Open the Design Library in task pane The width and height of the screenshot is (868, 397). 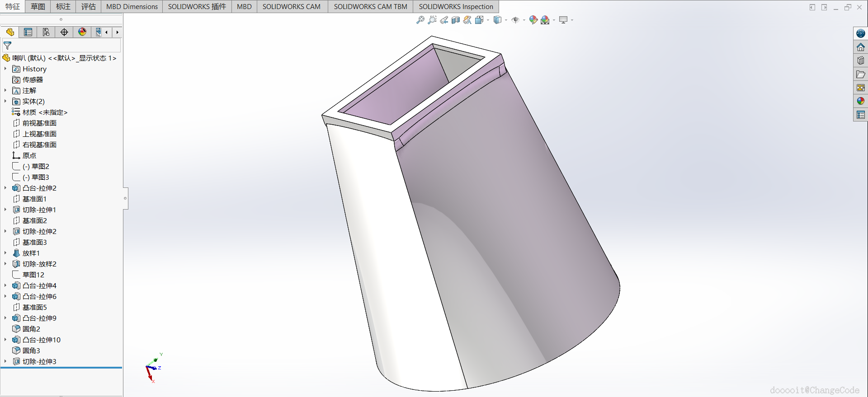click(860, 61)
